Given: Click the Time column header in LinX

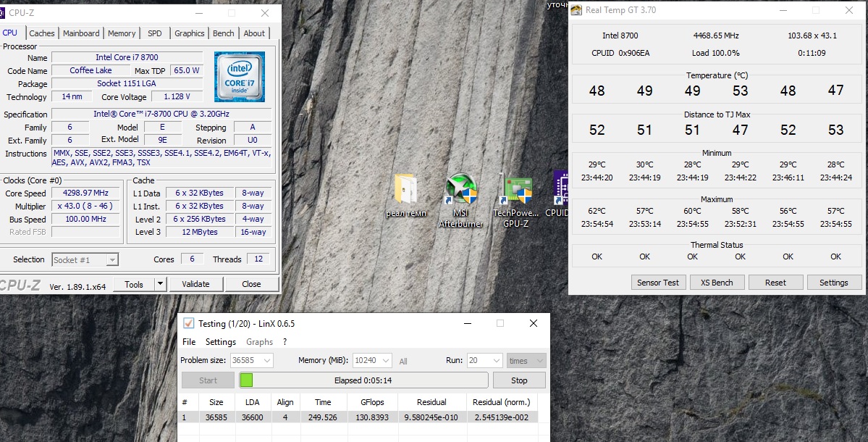Looking at the screenshot, I should coord(323,402).
